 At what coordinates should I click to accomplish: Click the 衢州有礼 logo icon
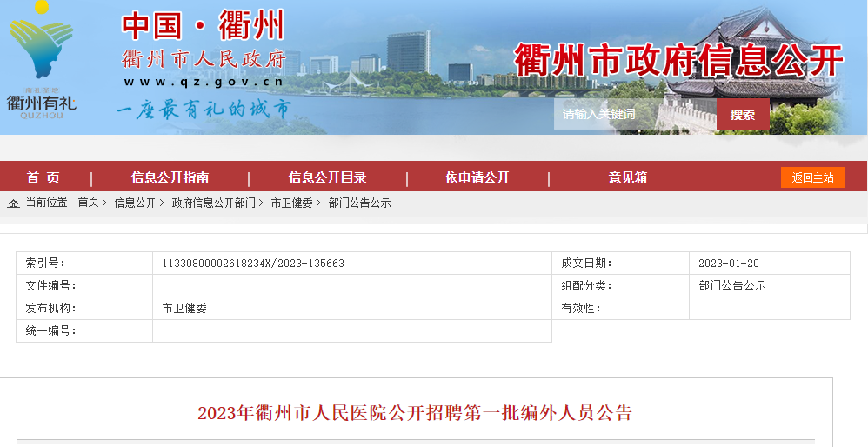42,60
